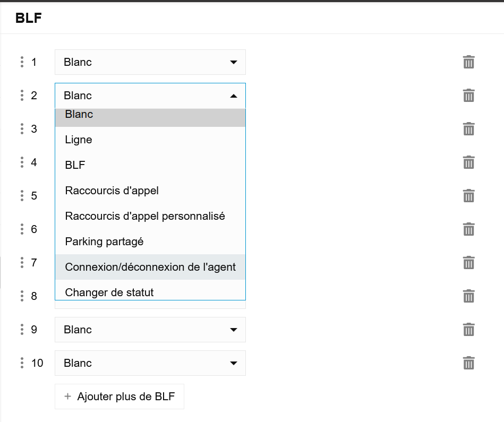Click trash icon beside row 9
Viewport: 504px width, 422px height.
(468, 330)
